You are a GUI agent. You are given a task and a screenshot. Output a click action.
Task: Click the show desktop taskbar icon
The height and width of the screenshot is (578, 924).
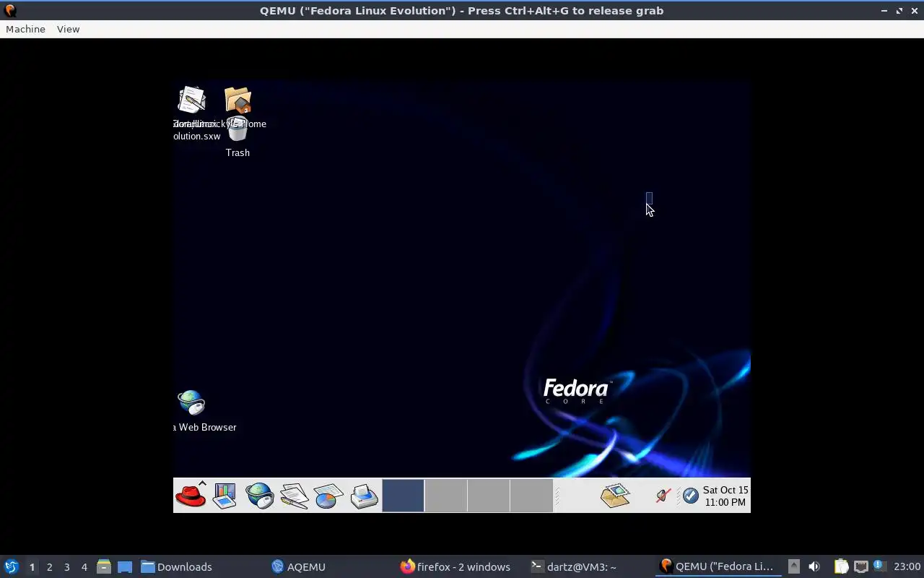point(125,567)
